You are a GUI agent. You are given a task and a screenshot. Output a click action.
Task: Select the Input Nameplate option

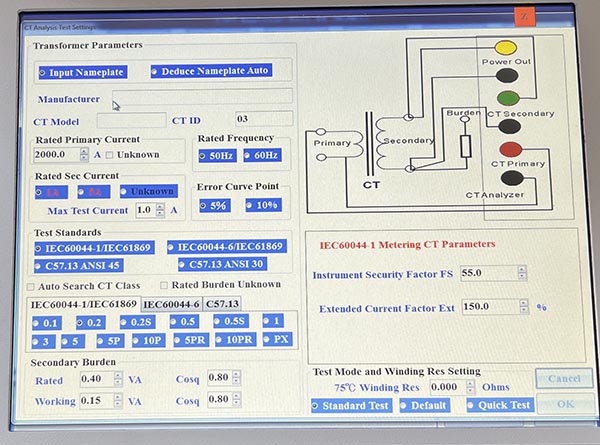tap(83, 72)
